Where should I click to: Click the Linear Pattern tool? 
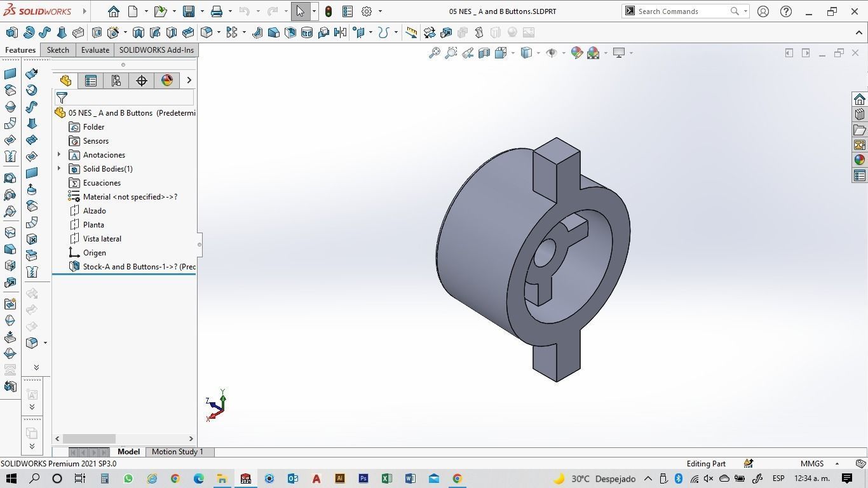(232, 32)
